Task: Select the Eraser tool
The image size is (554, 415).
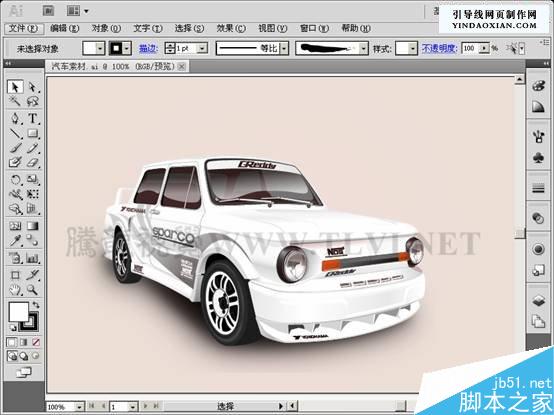Action: pos(33,162)
